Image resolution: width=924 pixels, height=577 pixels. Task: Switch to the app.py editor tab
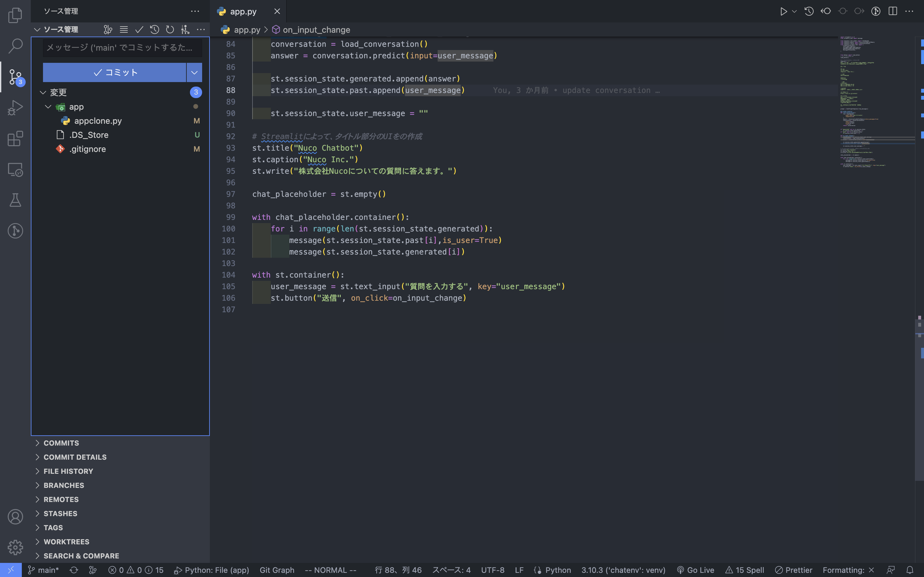click(x=244, y=11)
